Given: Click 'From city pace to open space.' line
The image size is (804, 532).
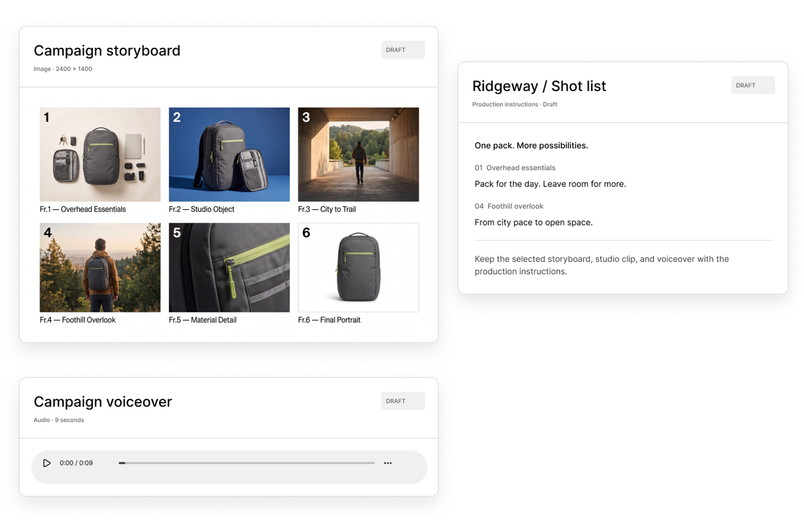Looking at the screenshot, I should pyautogui.click(x=534, y=222).
